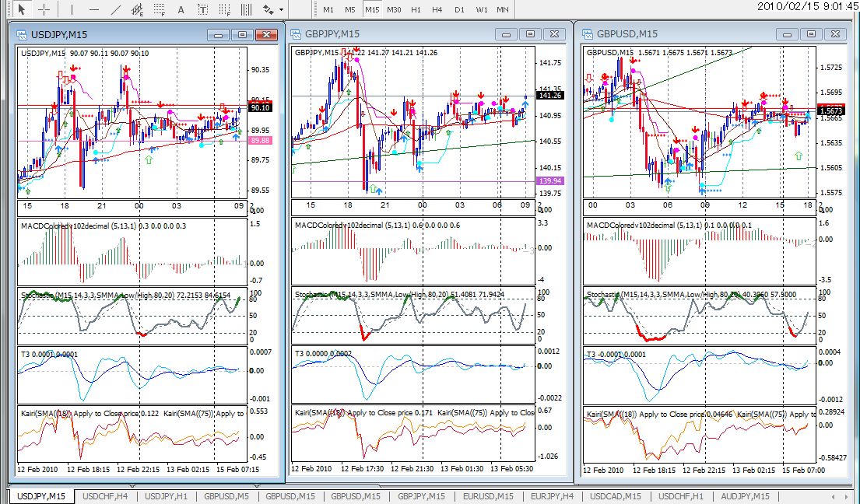Choose the horizontal line drawing tool

click(94, 9)
